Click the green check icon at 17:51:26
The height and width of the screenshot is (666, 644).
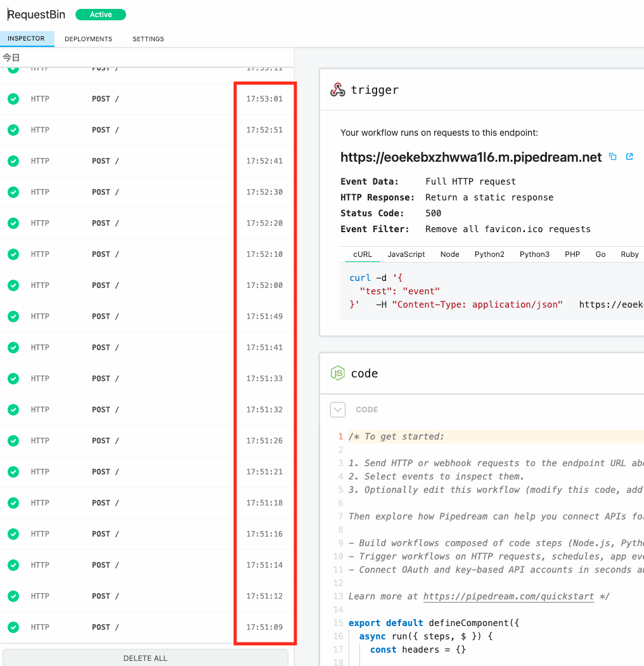coord(13,440)
